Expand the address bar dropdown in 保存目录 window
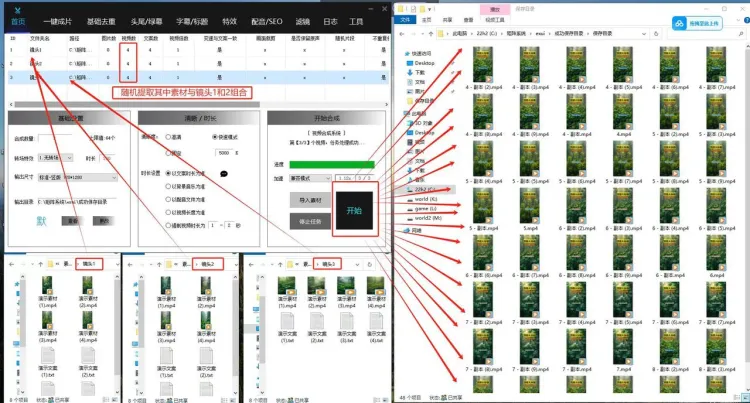750x403 pixels. [644, 34]
